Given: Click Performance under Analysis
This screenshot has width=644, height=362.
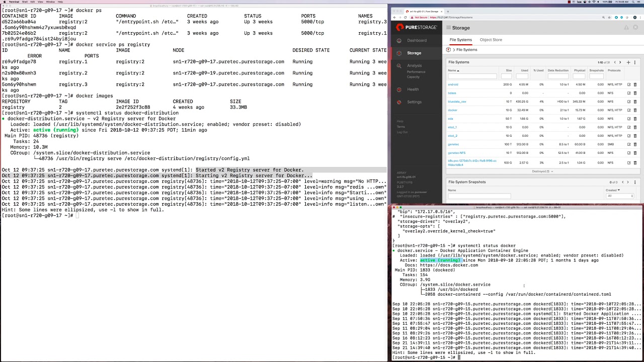Looking at the screenshot, I should pyautogui.click(x=416, y=72).
